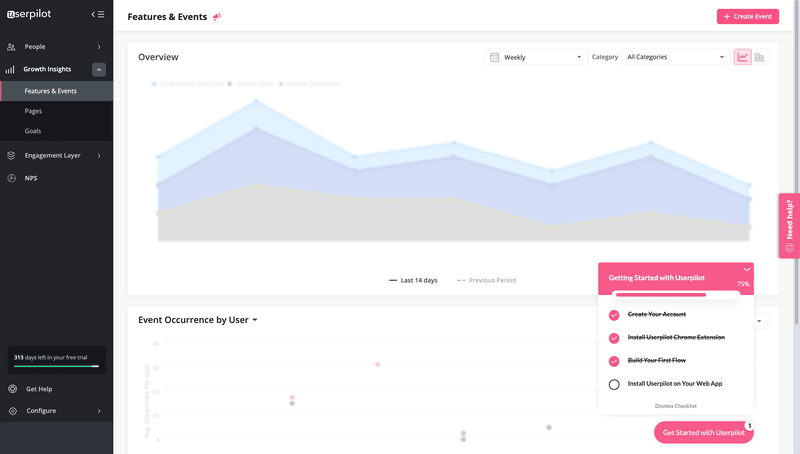Click the smiley icon on Need help tab

[x=789, y=247]
